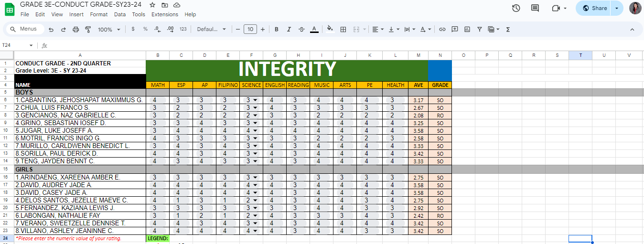
Task: Open the Sheets home icon
Action: [x=10, y=10]
